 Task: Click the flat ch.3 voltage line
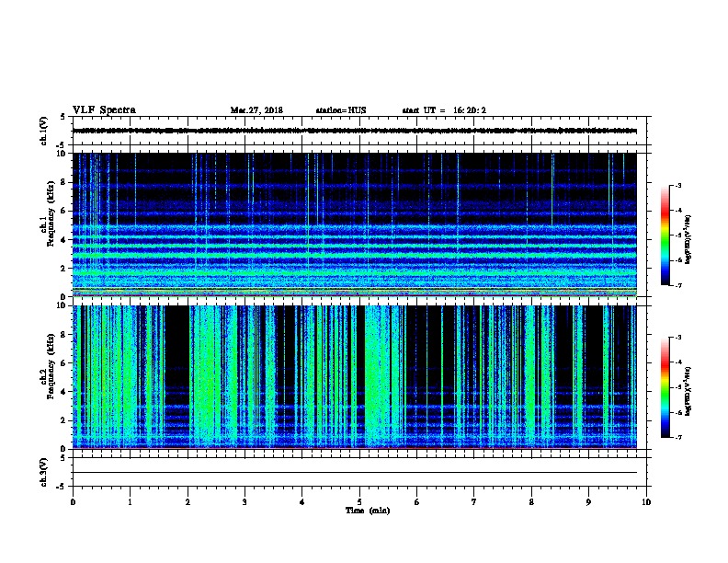pyautogui.click(x=355, y=473)
